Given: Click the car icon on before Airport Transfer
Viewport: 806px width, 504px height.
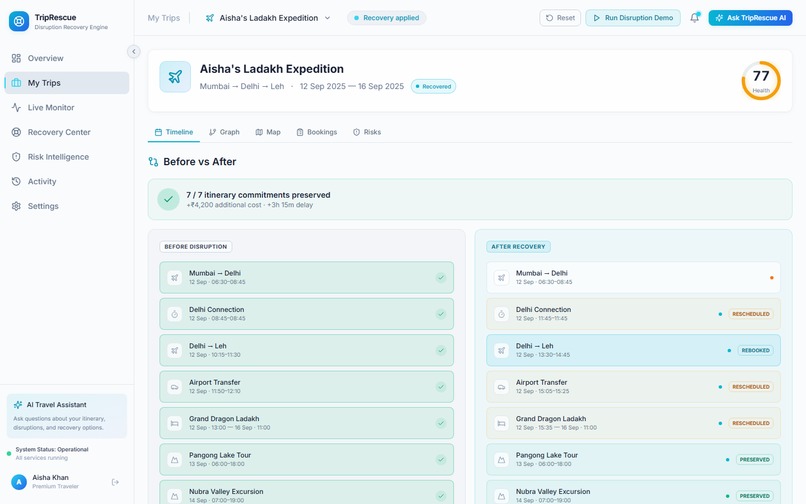Looking at the screenshot, I should 175,387.
